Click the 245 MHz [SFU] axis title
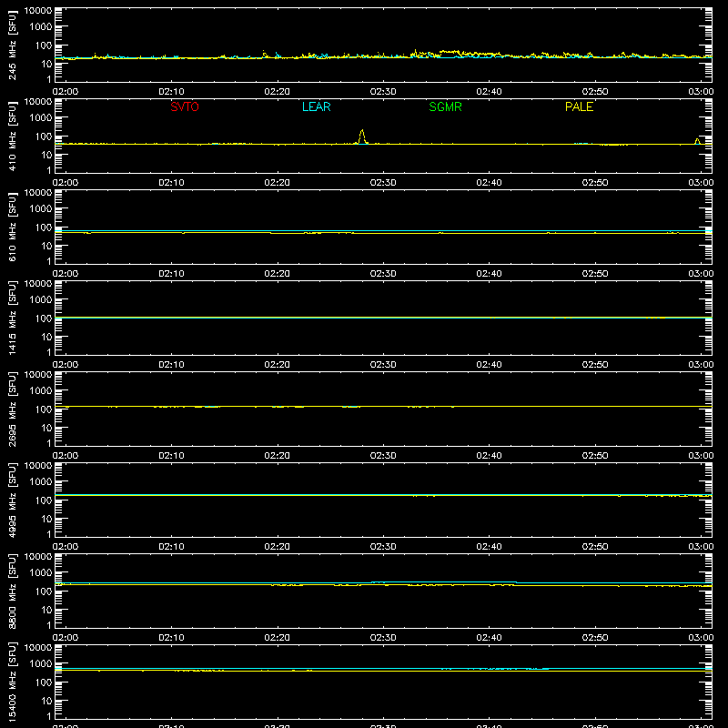 coord(12,45)
